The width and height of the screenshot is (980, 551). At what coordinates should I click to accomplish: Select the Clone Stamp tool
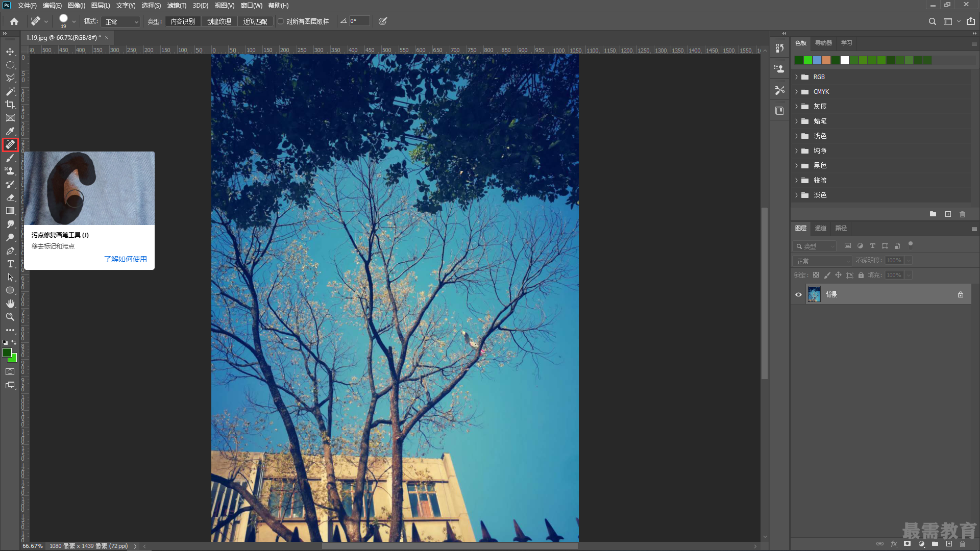click(10, 171)
